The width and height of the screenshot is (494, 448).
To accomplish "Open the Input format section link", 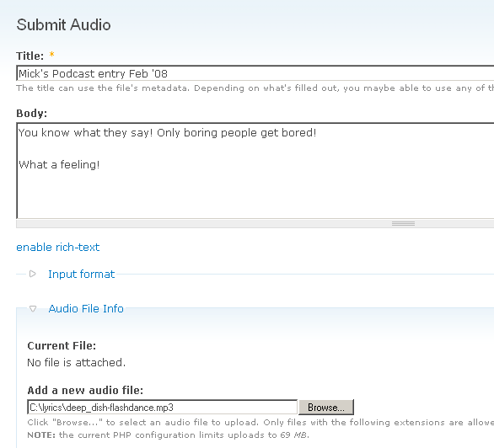I will coord(81,274).
